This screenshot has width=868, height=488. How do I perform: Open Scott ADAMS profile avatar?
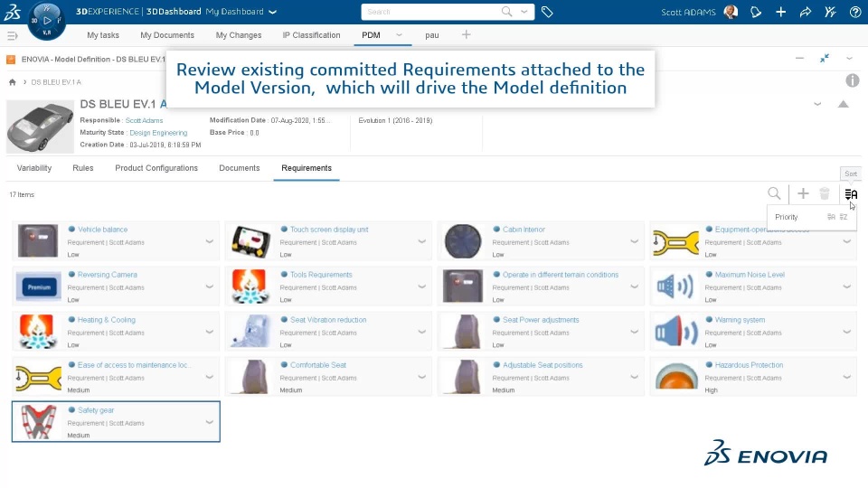coord(731,12)
